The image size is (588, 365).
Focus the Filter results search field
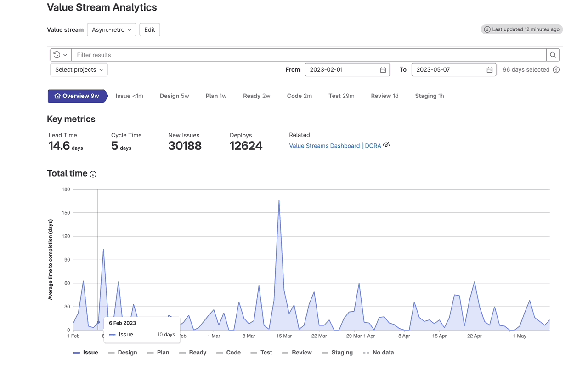point(308,55)
